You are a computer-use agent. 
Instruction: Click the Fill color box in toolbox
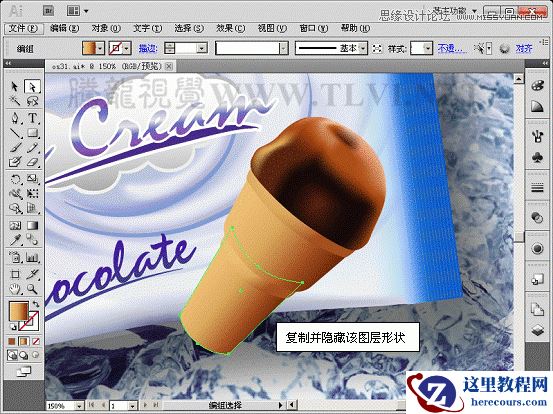(x=19, y=312)
